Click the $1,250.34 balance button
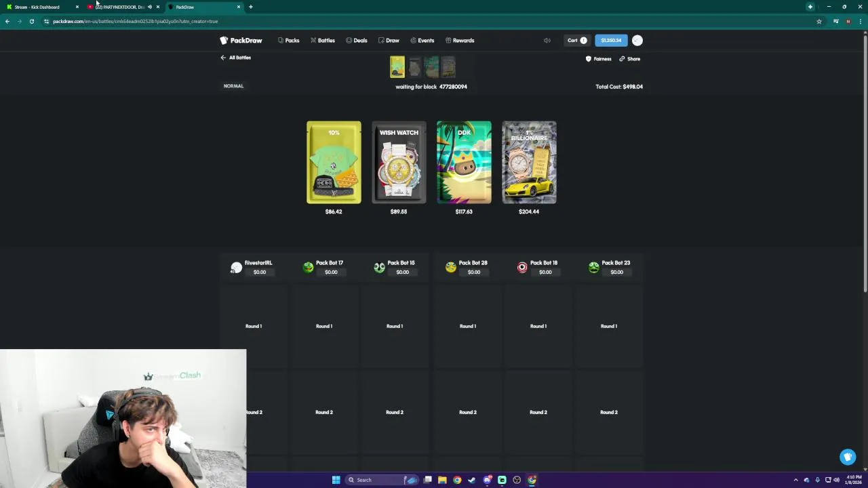Viewport: 868px width, 488px height. pos(611,41)
